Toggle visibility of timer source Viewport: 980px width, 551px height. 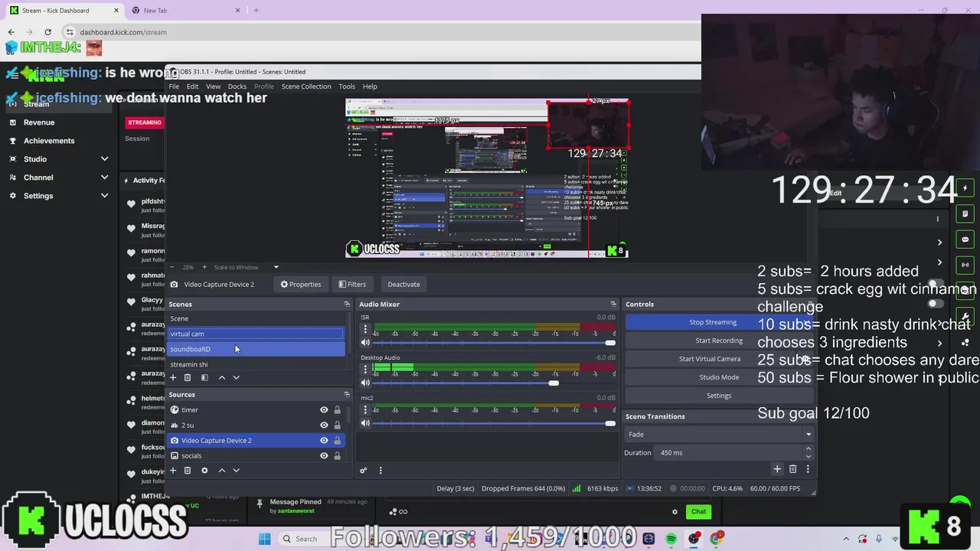tap(324, 410)
